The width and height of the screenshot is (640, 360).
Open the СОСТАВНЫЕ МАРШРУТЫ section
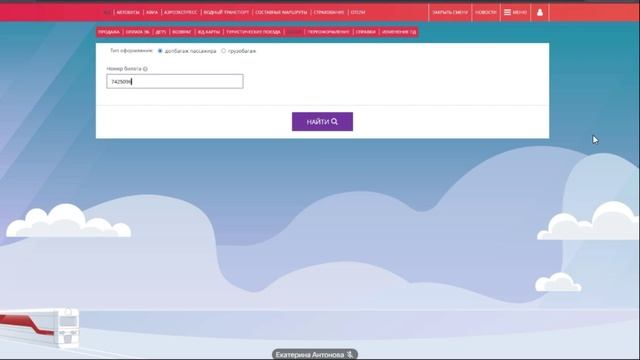point(281,13)
